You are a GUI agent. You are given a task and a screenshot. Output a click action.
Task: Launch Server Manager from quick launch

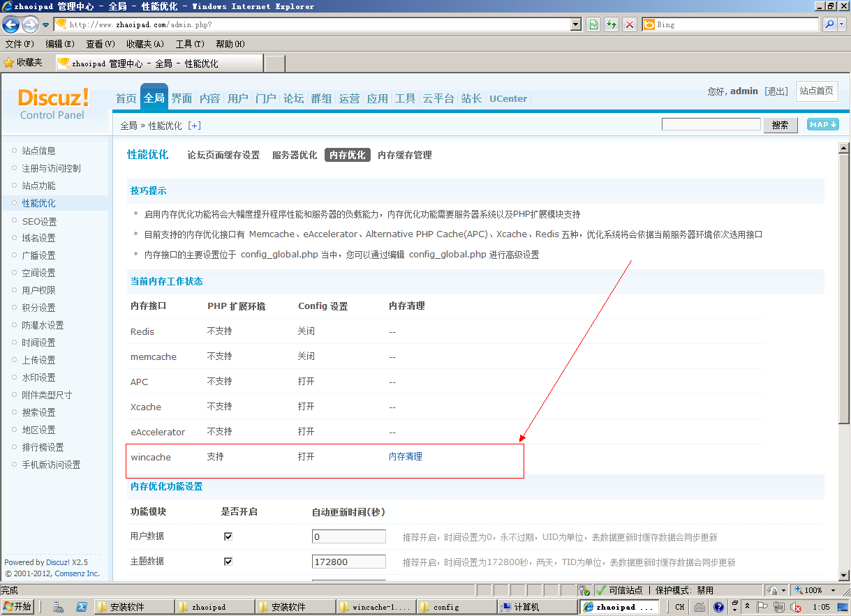[59, 607]
